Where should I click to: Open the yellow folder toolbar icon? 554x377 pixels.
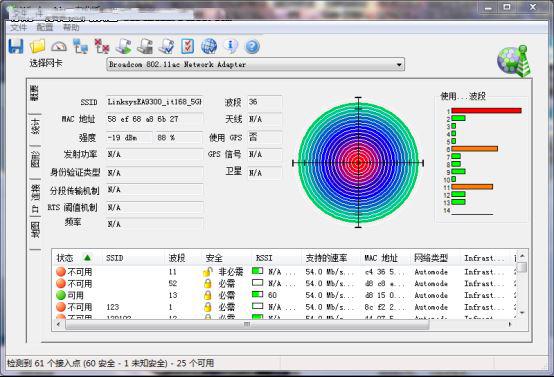tap(37, 46)
